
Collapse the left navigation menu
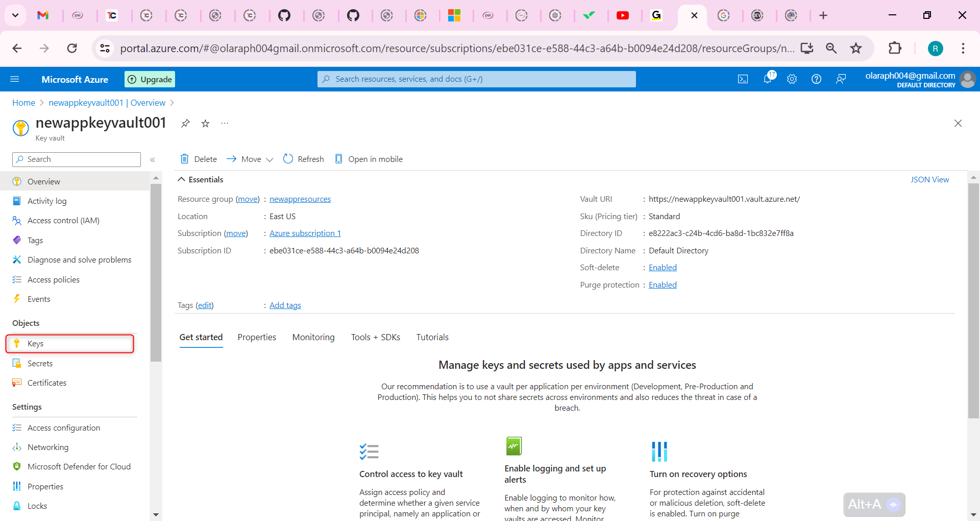click(x=153, y=160)
